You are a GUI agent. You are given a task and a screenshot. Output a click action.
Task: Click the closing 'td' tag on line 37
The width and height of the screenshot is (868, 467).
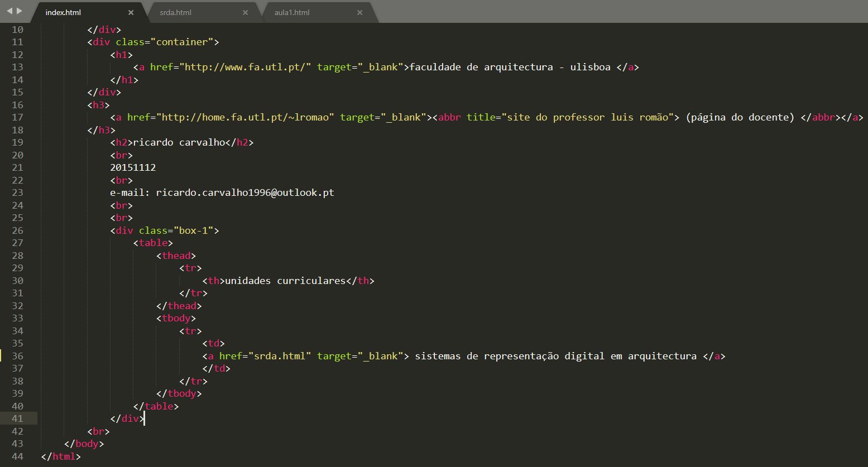(216, 368)
